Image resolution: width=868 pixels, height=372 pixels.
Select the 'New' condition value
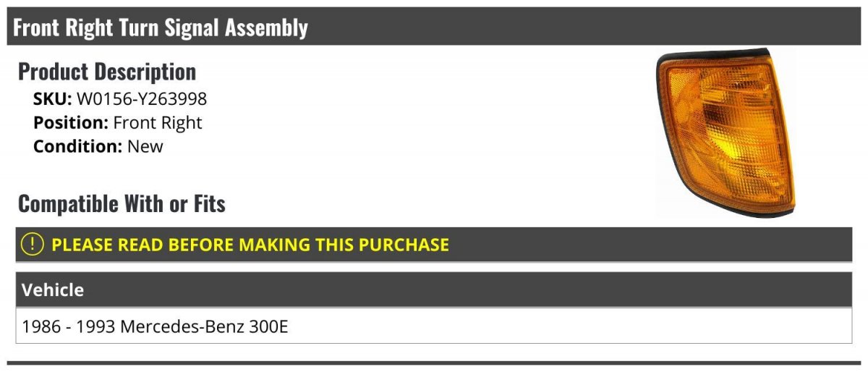145,145
